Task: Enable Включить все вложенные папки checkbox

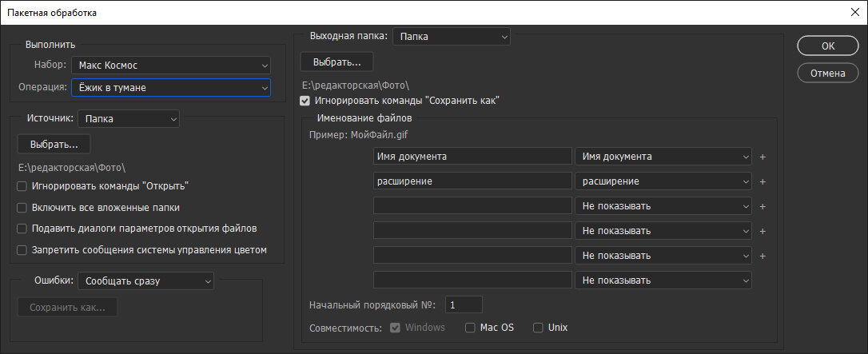Action: pyautogui.click(x=22, y=208)
